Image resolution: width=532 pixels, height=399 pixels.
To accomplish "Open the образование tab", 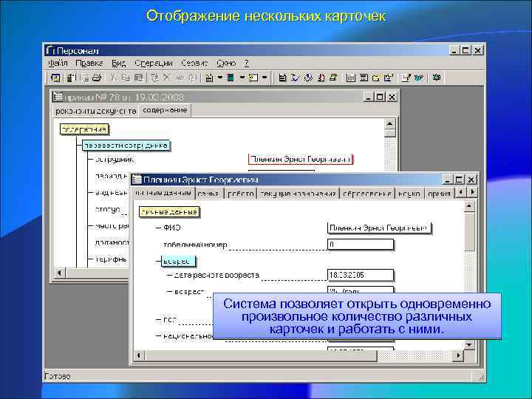I will point(366,194).
